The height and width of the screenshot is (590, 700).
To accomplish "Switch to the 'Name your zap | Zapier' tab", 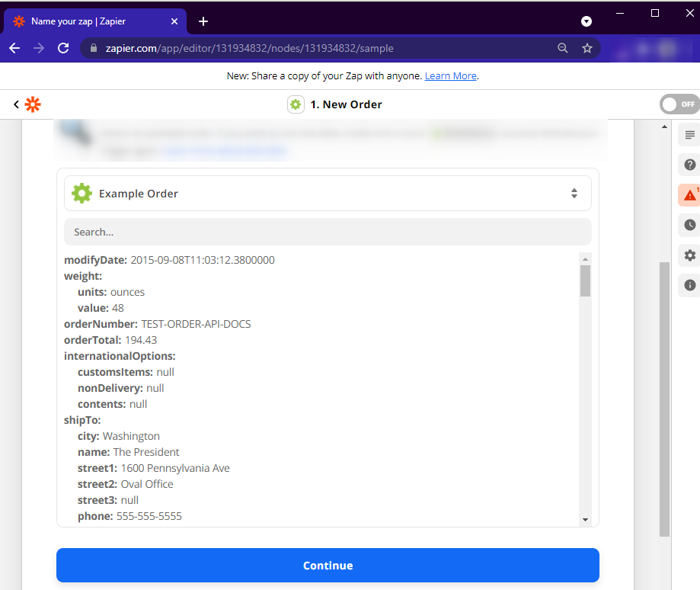I will coord(95,21).
